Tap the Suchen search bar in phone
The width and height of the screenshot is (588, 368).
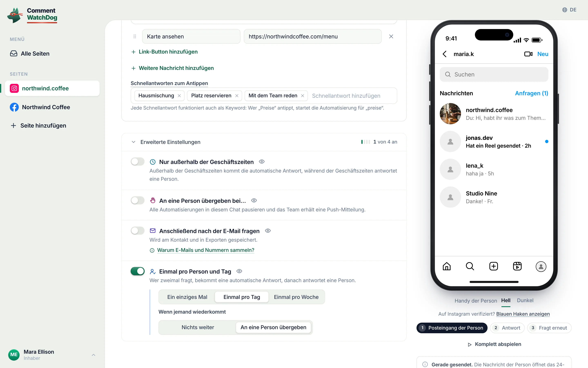[x=494, y=74]
